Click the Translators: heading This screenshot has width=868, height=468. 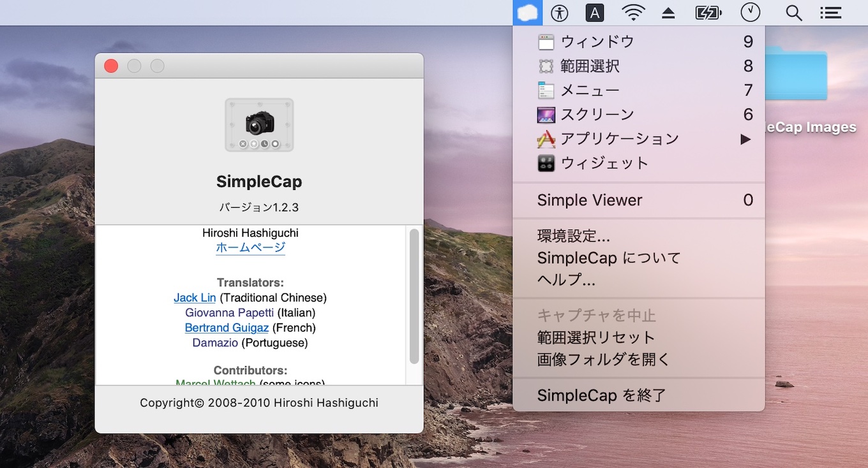(x=250, y=282)
